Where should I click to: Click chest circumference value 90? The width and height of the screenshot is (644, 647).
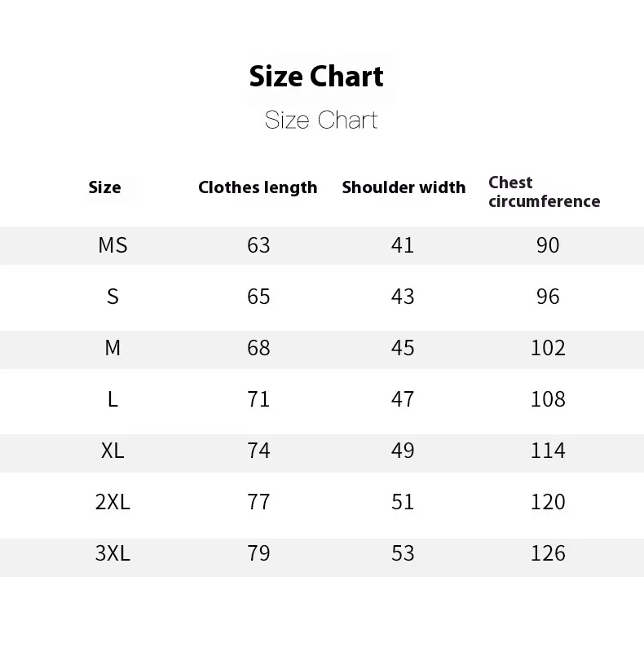(x=548, y=245)
